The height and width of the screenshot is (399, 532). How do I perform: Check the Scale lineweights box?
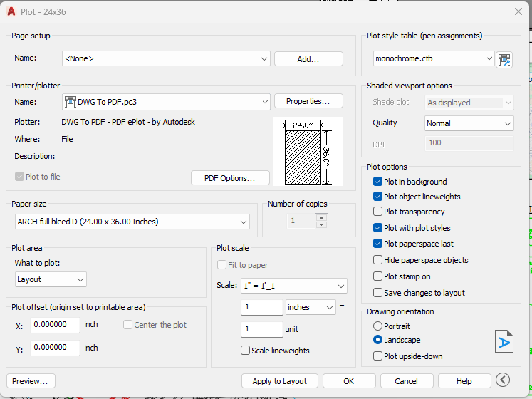(245, 351)
